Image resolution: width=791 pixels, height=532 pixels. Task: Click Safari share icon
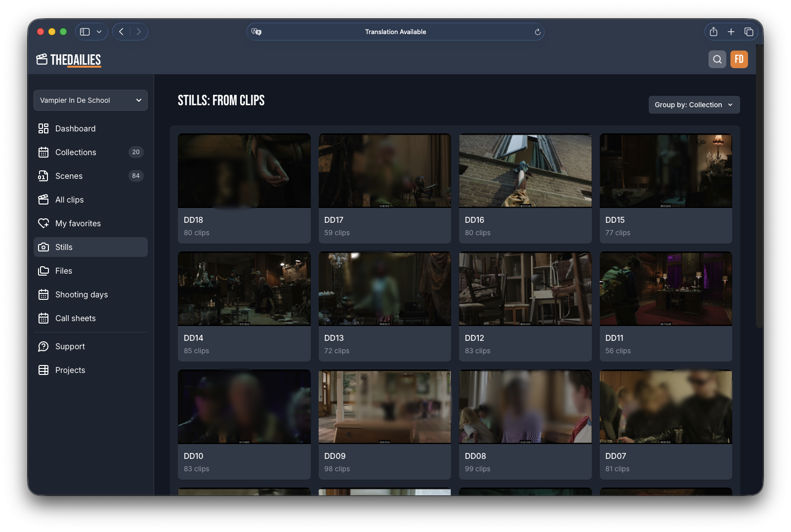pyautogui.click(x=713, y=32)
